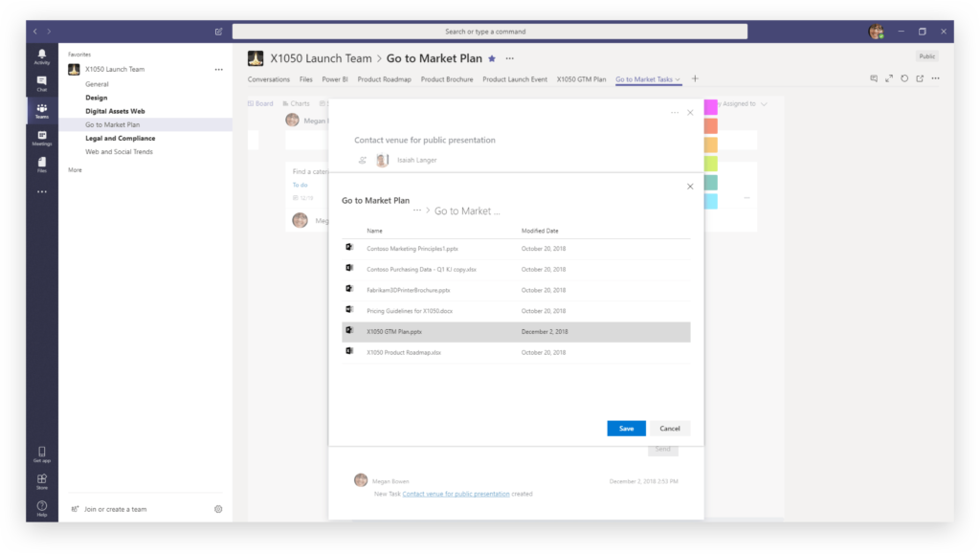Select the teal label color
Viewport: 980px width, 554px height.
(x=711, y=183)
